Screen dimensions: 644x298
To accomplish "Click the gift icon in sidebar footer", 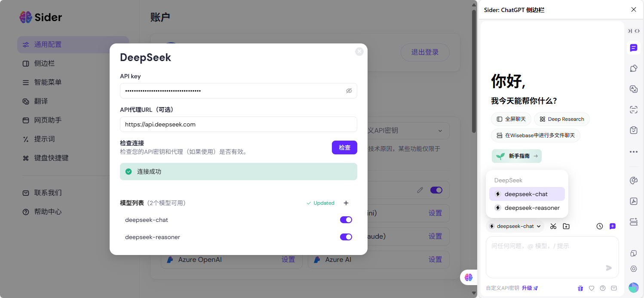I will coord(580,288).
